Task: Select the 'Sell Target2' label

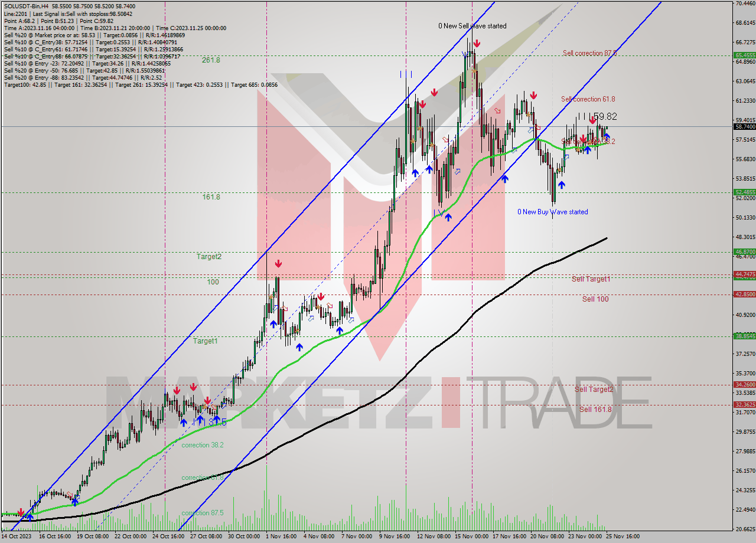Action: coord(594,389)
